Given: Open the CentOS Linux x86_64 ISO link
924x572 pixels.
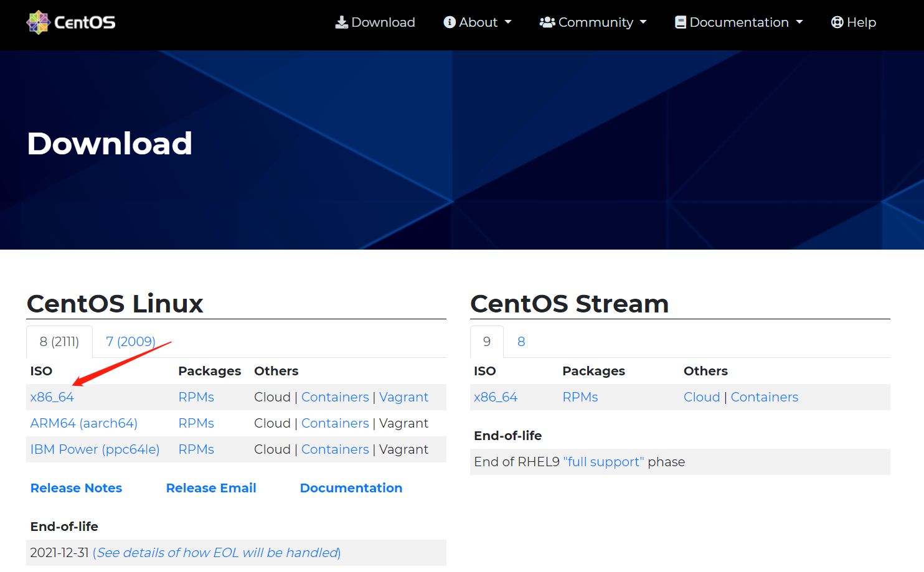Looking at the screenshot, I should click(52, 397).
